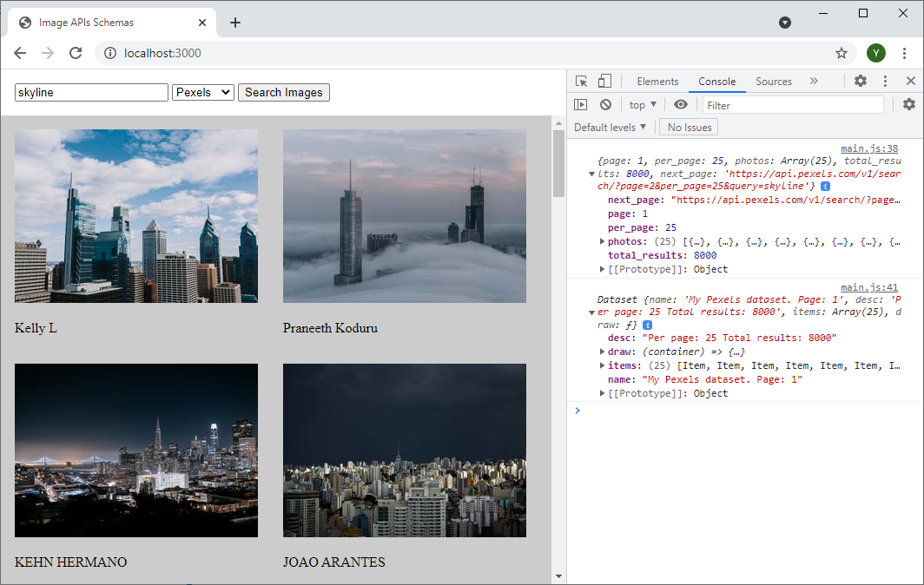This screenshot has height=585, width=924.
Task: Click the bookmark star in the address bar
Action: (x=841, y=53)
